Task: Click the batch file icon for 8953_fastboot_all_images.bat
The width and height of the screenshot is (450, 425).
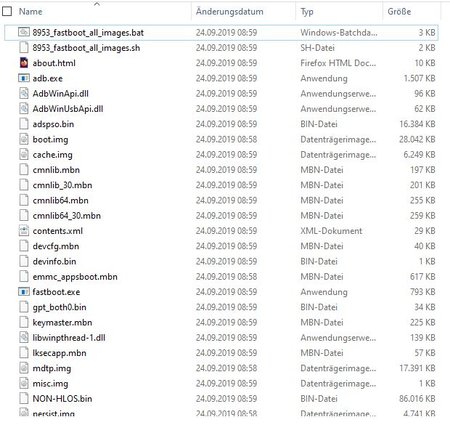Action: coord(24,32)
